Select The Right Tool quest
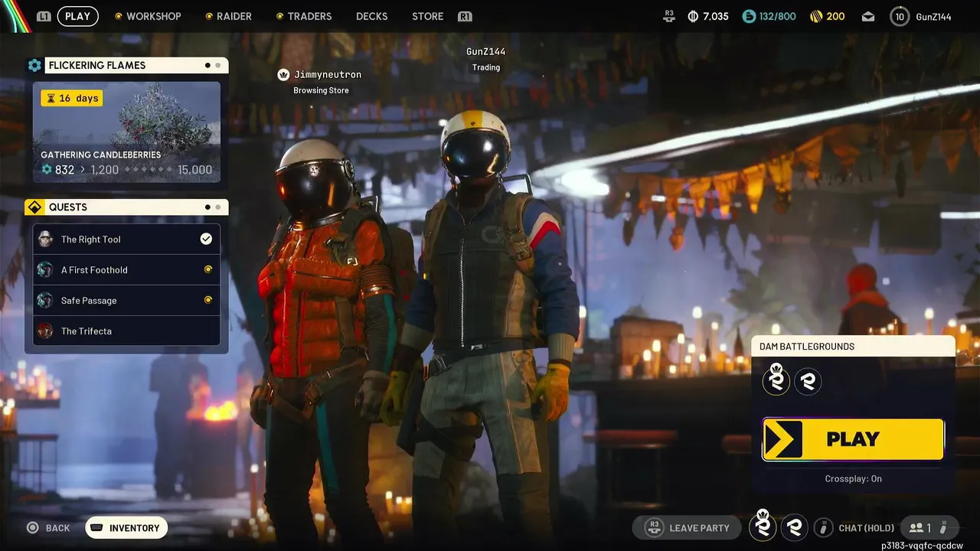The height and width of the screenshot is (551, 980). click(126, 239)
